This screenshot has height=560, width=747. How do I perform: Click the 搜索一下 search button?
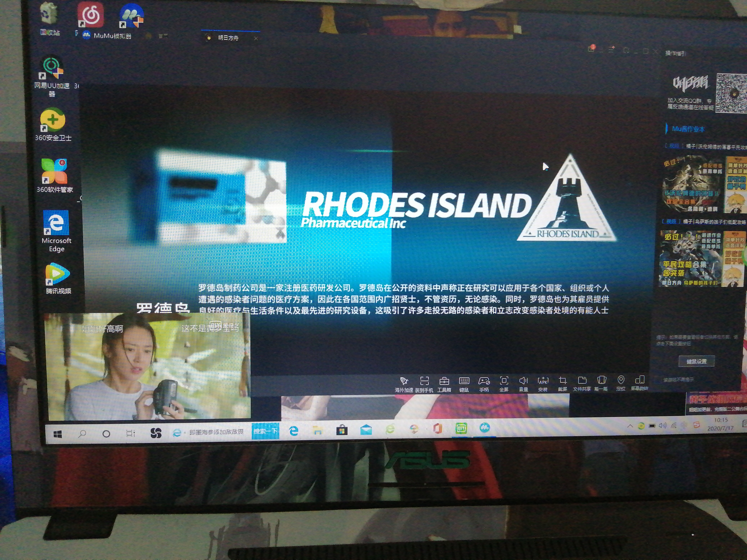265,431
